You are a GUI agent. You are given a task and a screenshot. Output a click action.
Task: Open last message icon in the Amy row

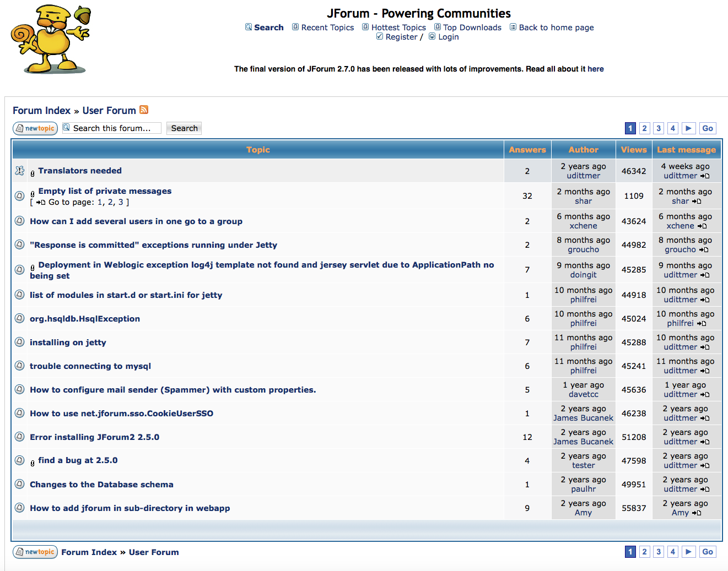pyautogui.click(x=697, y=513)
